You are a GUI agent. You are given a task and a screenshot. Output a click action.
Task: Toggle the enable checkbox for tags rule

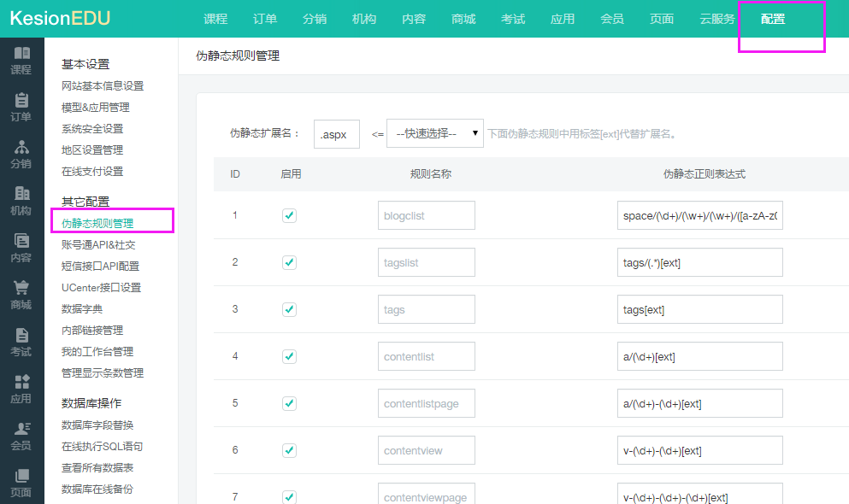[x=289, y=309]
